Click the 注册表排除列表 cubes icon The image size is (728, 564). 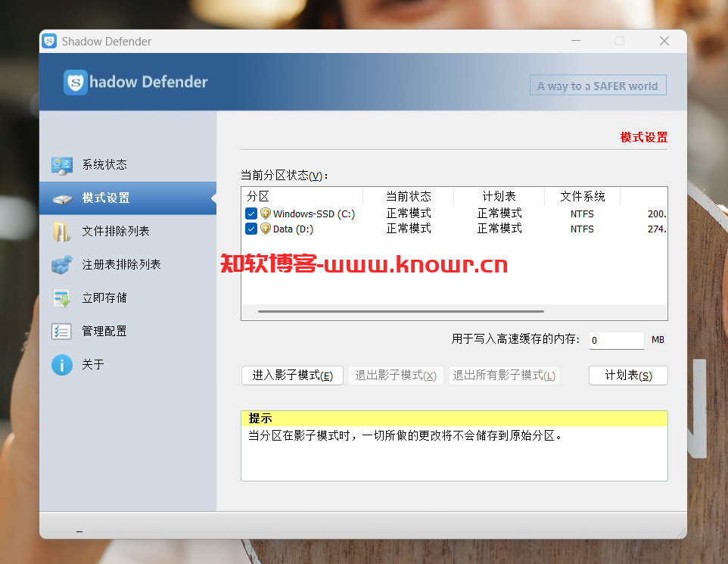point(62,265)
